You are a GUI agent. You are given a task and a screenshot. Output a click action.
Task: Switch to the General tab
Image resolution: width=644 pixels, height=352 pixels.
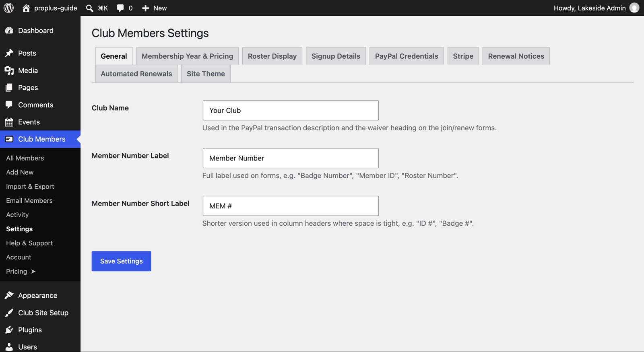coord(114,56)
